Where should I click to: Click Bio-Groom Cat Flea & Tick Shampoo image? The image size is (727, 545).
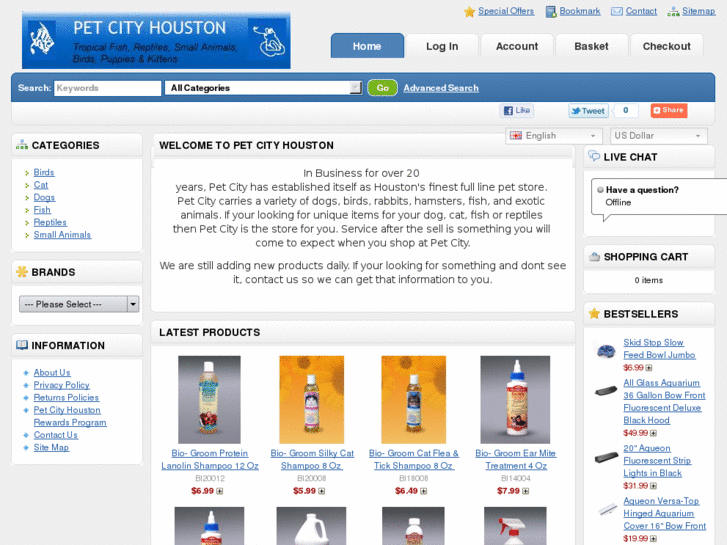pyautogui.click(x=414, y=400)
